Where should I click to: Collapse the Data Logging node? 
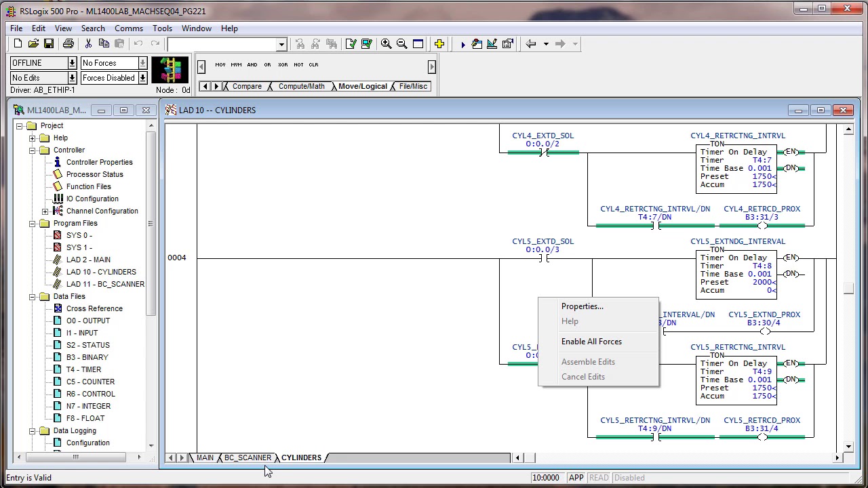(32, 431)
